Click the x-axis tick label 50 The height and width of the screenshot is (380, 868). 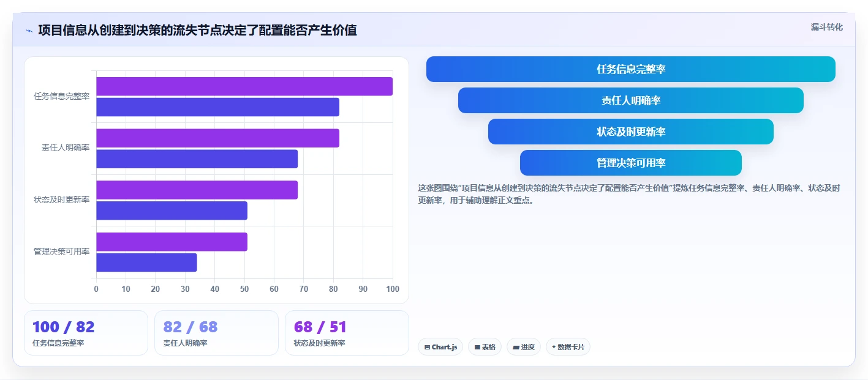(x=244, y=289)
